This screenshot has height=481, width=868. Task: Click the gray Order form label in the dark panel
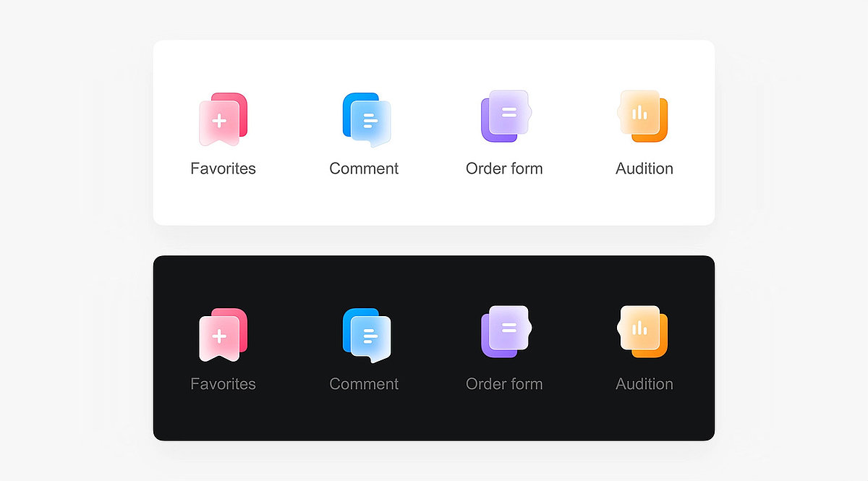click(x=504, y=384)
